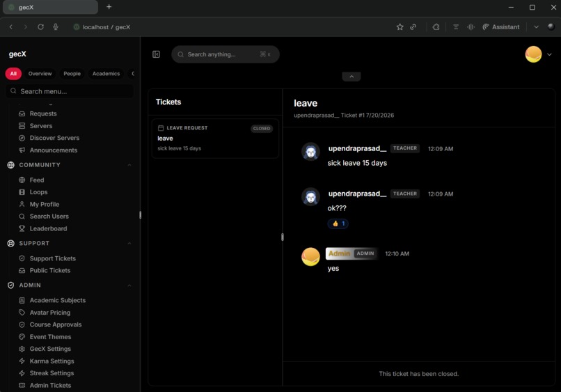
Task: Open the leave ticket card
Action: 215,138
